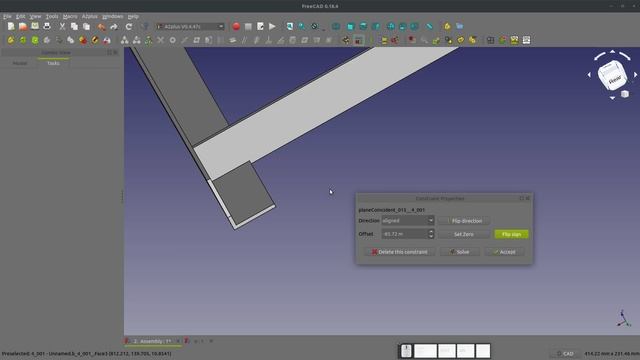Click the Print icon
Image resolution: width=640 pixels, height=360 pixels.
(47, 27)
